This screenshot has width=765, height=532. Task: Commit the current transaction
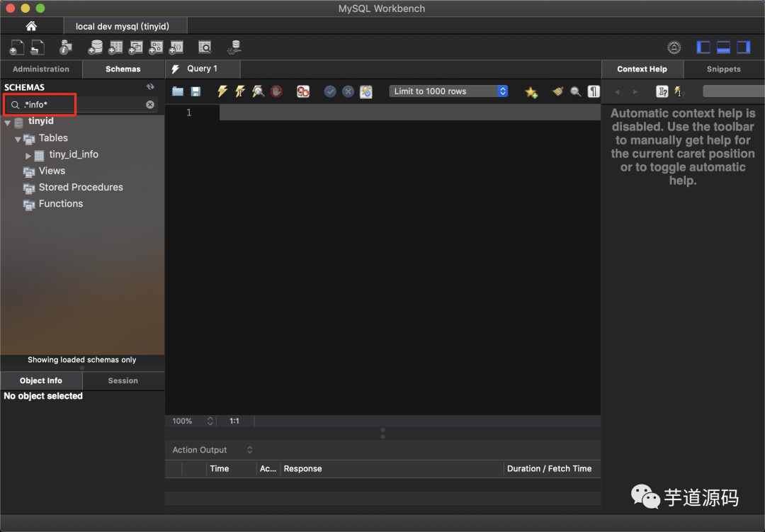(330, 91)
